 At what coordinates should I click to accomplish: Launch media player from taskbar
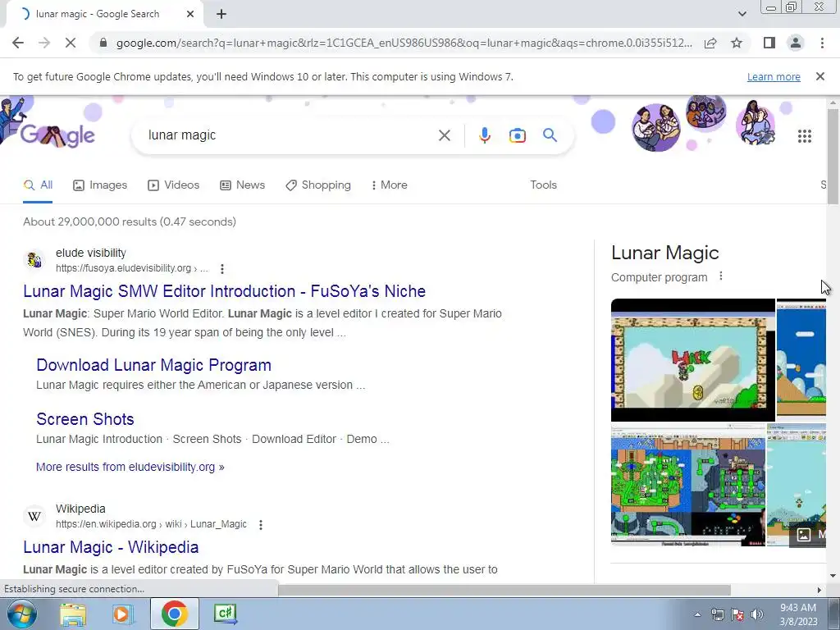tap(121, 614)
